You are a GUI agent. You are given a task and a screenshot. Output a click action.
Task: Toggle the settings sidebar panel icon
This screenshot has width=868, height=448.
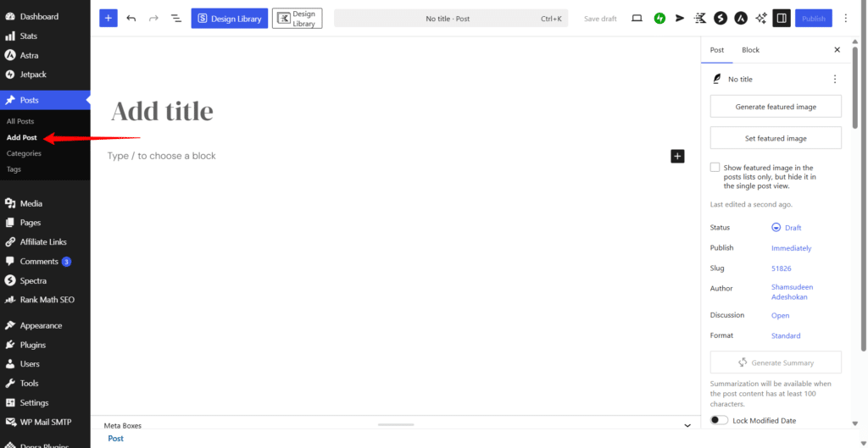[x=782, y=19]
